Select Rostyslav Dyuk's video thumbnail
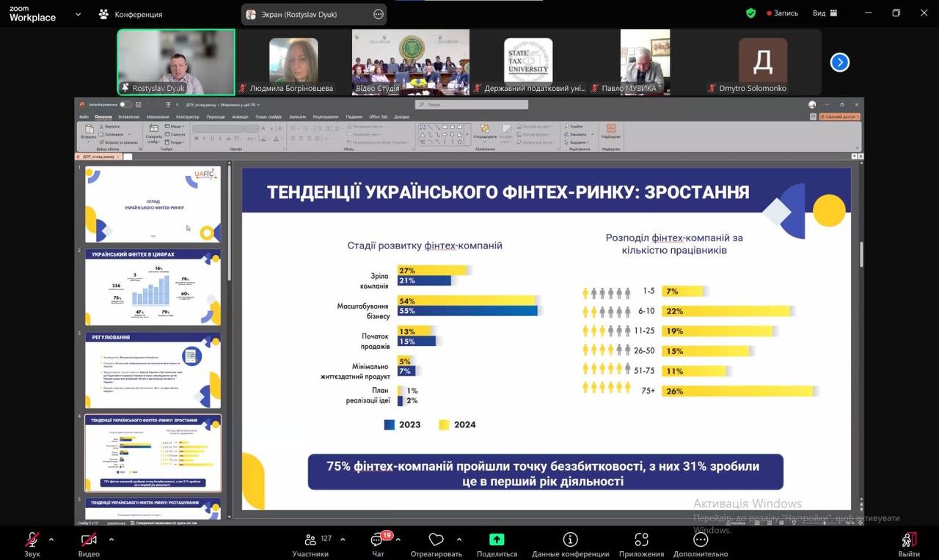This screenshot has width=939, height=560. 176,62
